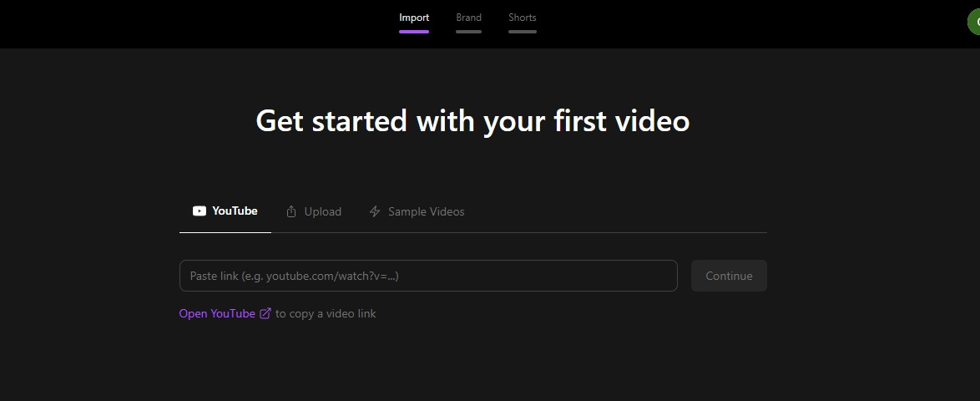Click the YouTube play logo icon

(x=200, y=211)
